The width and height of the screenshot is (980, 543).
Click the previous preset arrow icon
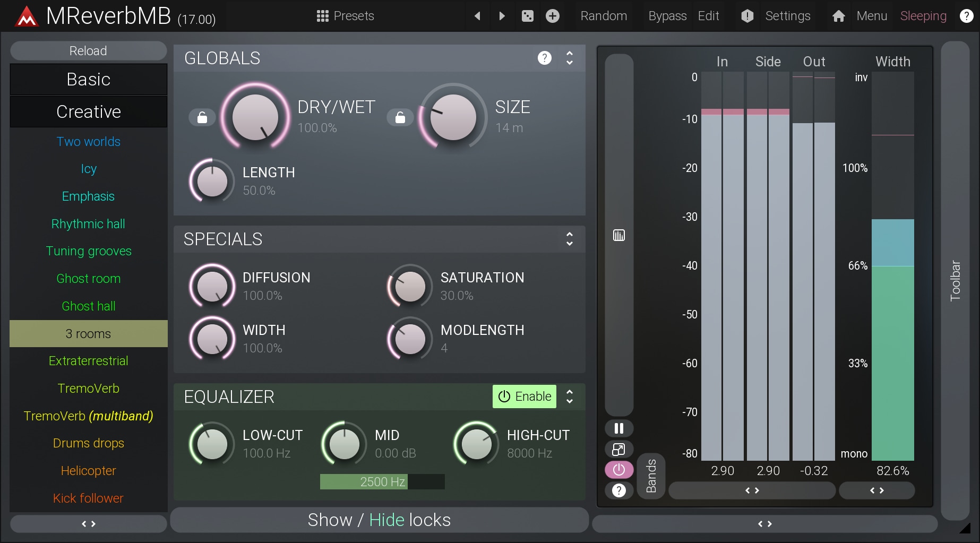[477, 16]
